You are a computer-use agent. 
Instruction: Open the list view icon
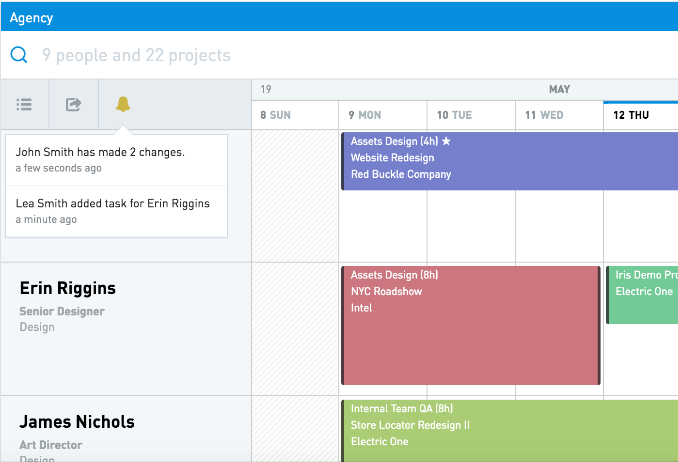coord(24,104)
